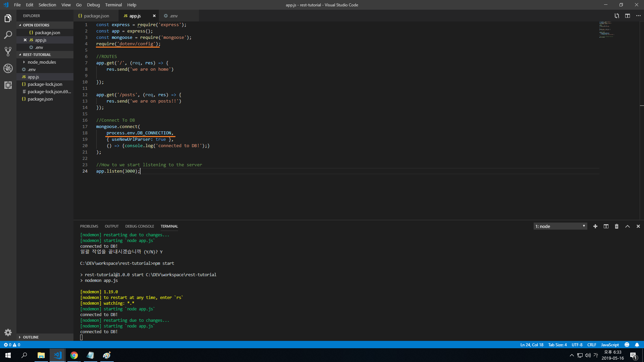Viewport: 644px width, 362px height.
Task: Open package-lock.json in file tree
Action: click(45, 84)
